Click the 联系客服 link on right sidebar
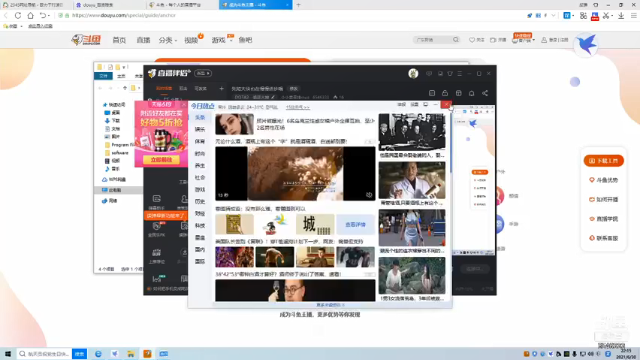Viewport: 640px width, 360px height. [604, 238]
